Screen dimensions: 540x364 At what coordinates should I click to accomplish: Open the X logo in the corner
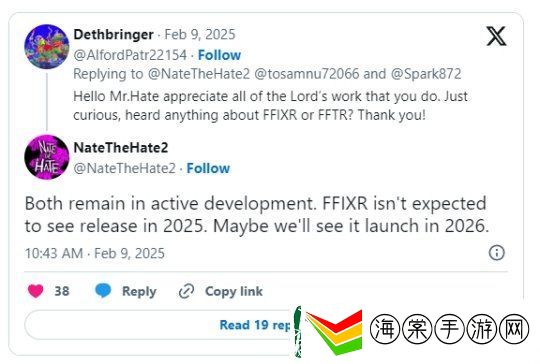(x=496, y=36)
